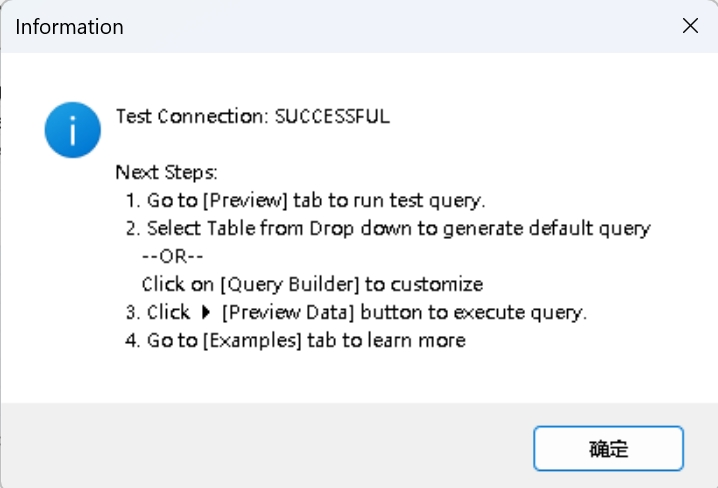Click "button to execute query" text

474,312
